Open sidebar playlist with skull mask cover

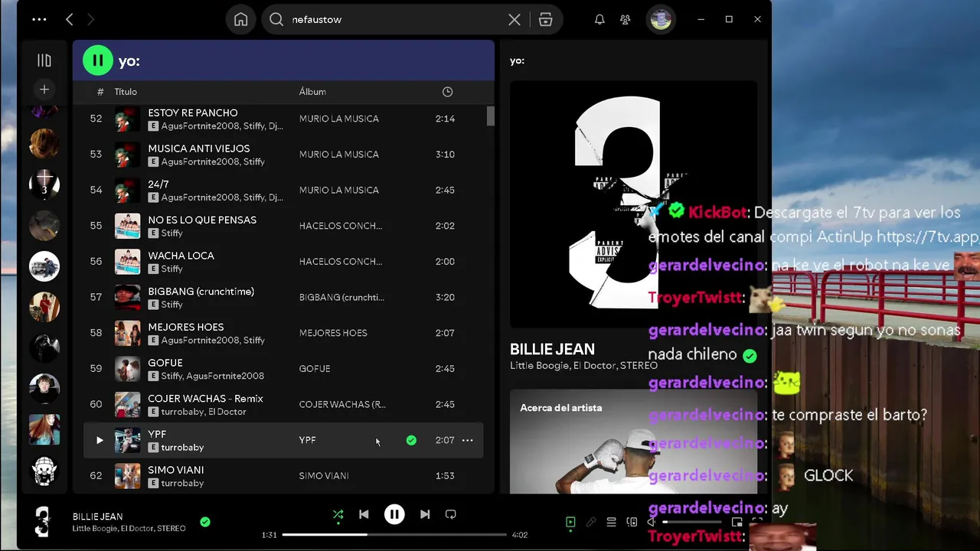[44, 471]
